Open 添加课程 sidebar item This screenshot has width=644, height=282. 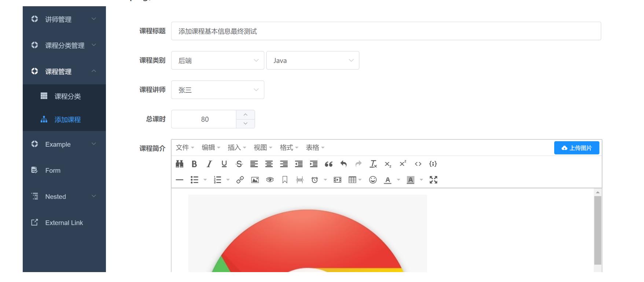(64, 120)
